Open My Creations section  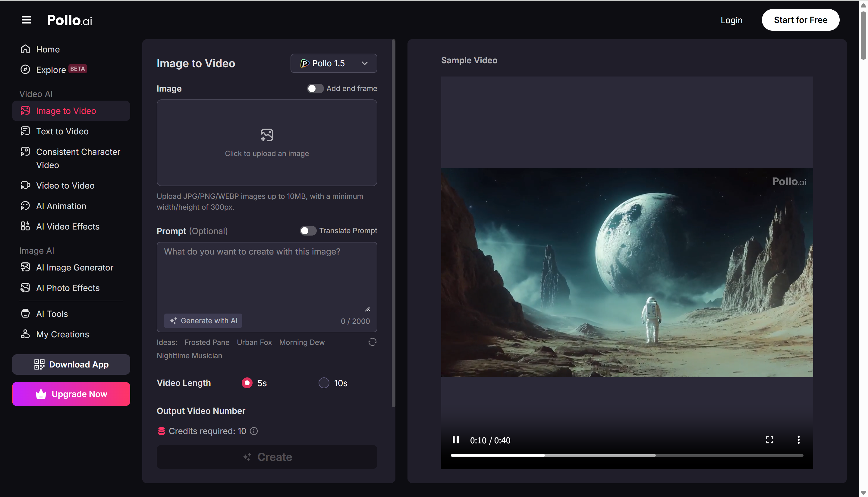[x=62, y=334]
